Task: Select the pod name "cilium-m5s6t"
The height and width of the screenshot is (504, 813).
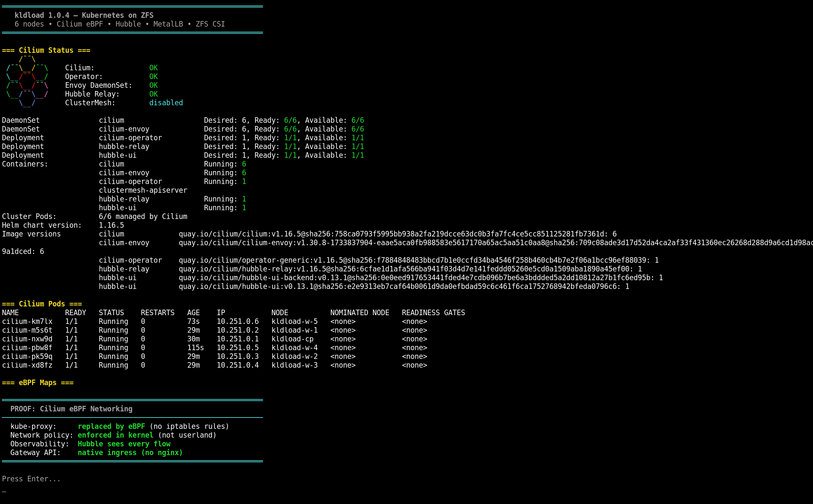Action: tap(27, 330)
